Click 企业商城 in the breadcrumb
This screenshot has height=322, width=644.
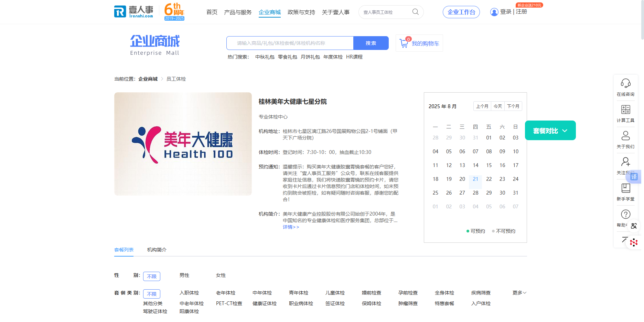tap(148, 79)
